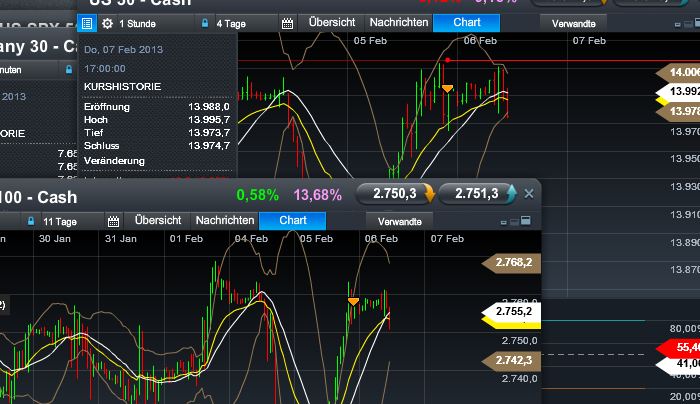Click orange triangle marker on US 100 chart
Image resolution: width=700 pixels, height=404 pixels.
(353, 301)
